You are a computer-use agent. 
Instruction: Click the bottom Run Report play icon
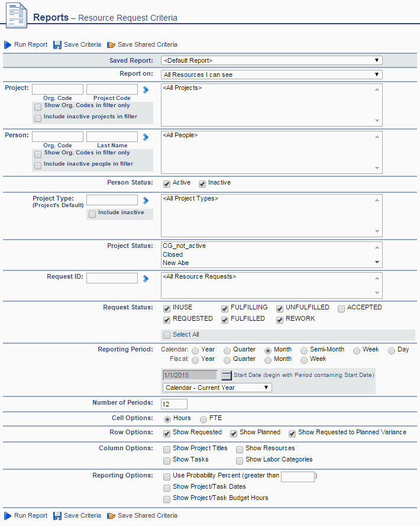pos(7,515)
